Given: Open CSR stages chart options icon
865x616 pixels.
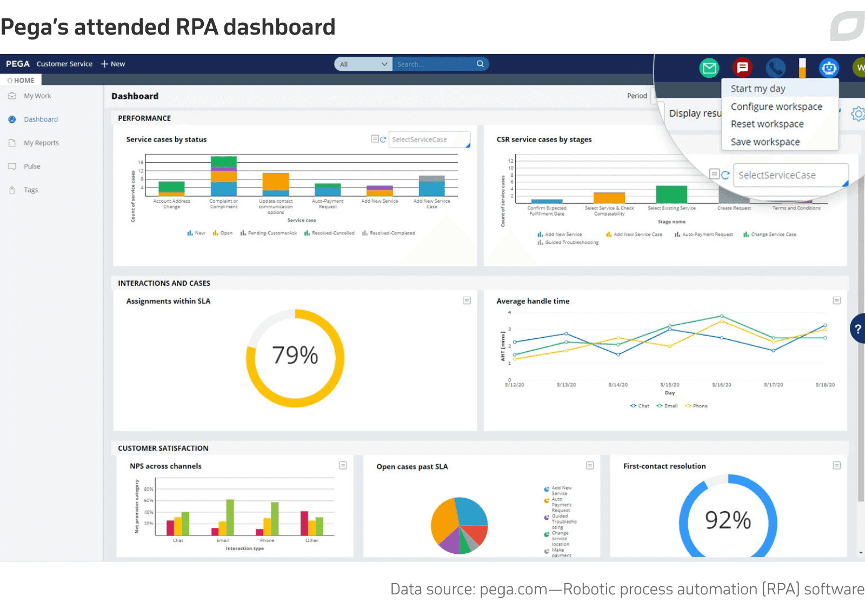Looking at the screenshot, I should [x=714, y=174].
